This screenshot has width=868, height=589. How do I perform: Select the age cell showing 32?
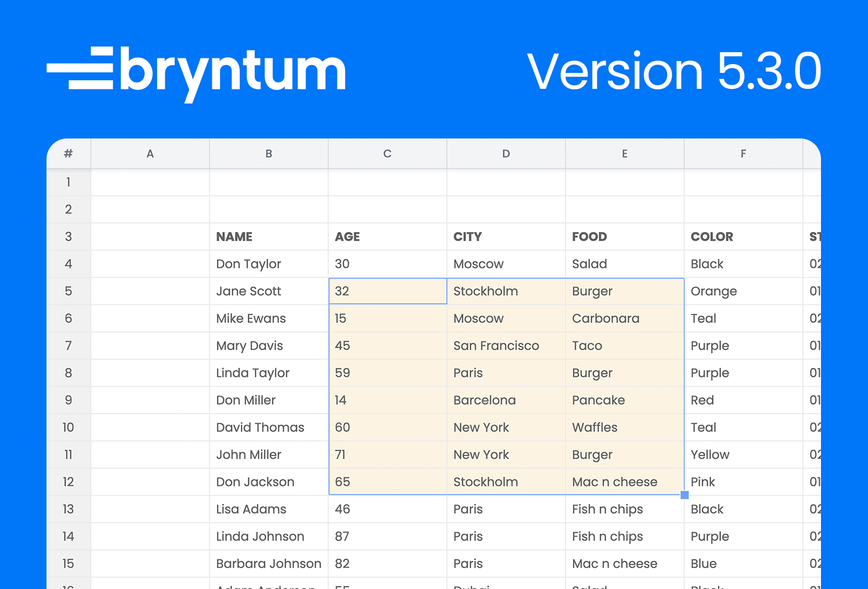point(388,291)
